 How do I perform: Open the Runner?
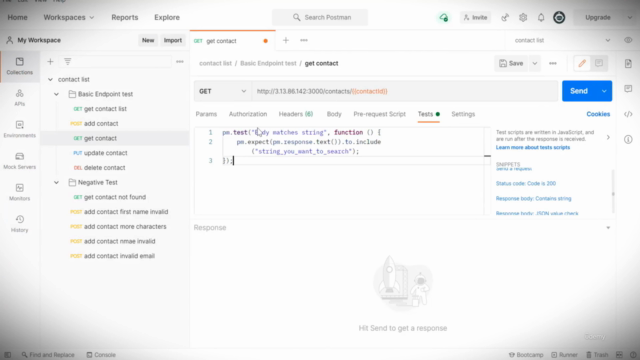pos(564,355)
